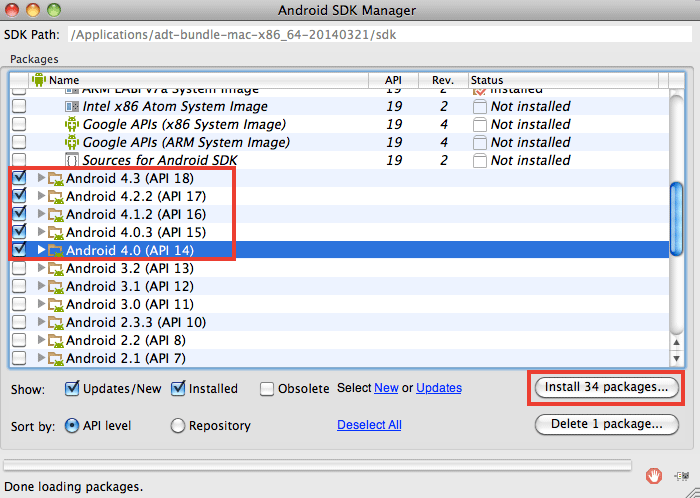This screenshot has height=498, width=700.
Task: Expand the Android 2.1 (API 7) node
Action: coord(41,358)
